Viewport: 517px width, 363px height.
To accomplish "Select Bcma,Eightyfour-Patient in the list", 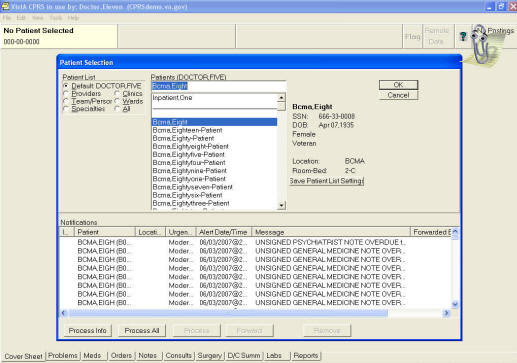I will click(214, 163).
